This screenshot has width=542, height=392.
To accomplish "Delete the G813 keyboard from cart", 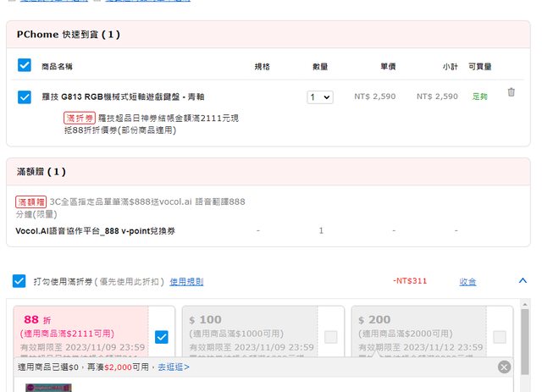I will point(511,93).
